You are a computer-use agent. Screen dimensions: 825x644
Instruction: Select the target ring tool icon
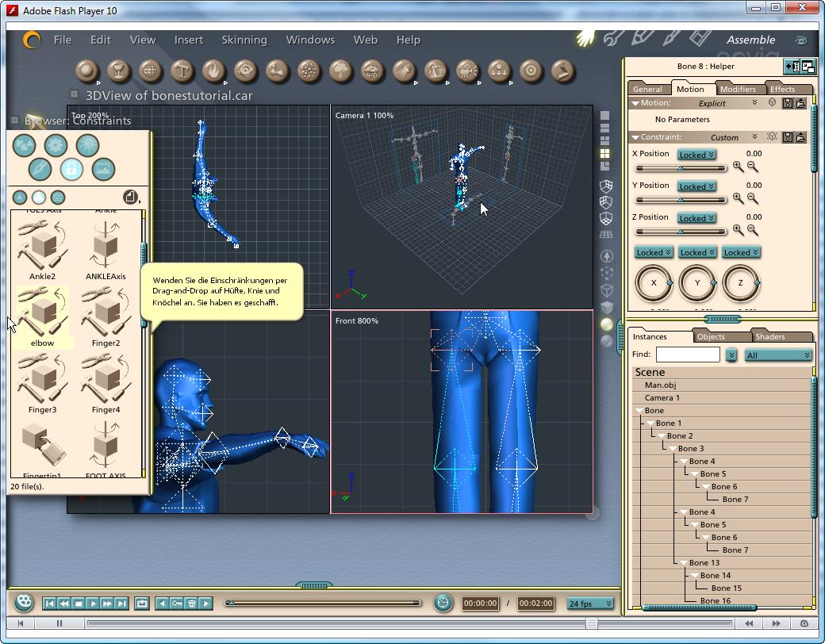531,71
